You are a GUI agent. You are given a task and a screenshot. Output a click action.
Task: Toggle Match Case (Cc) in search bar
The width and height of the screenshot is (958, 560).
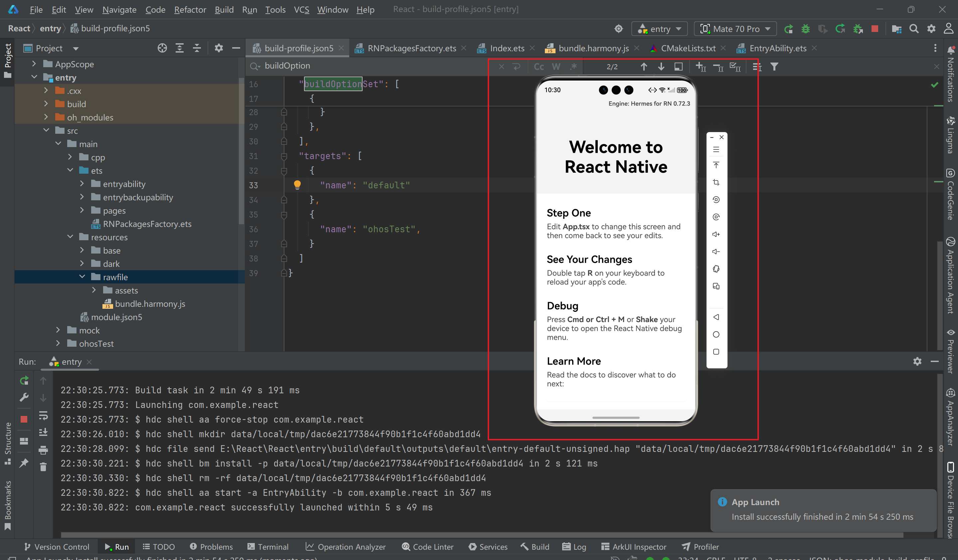click(538, 67)
